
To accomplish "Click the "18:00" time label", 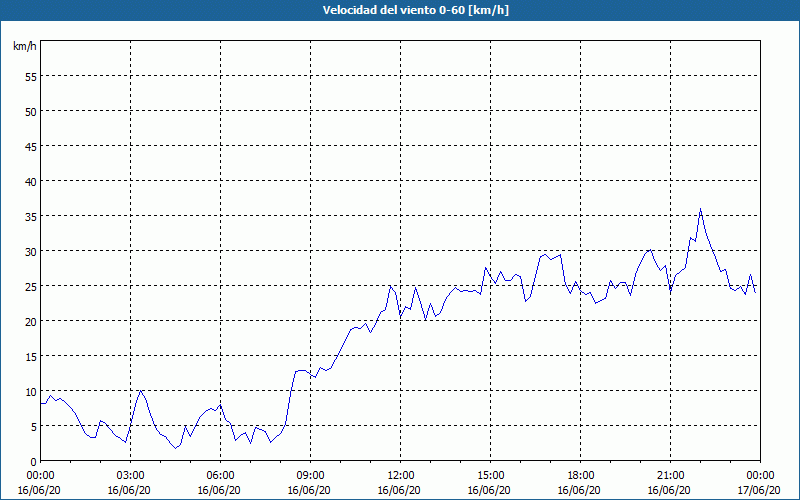I will pyautogui.click(x=581, y=476).
